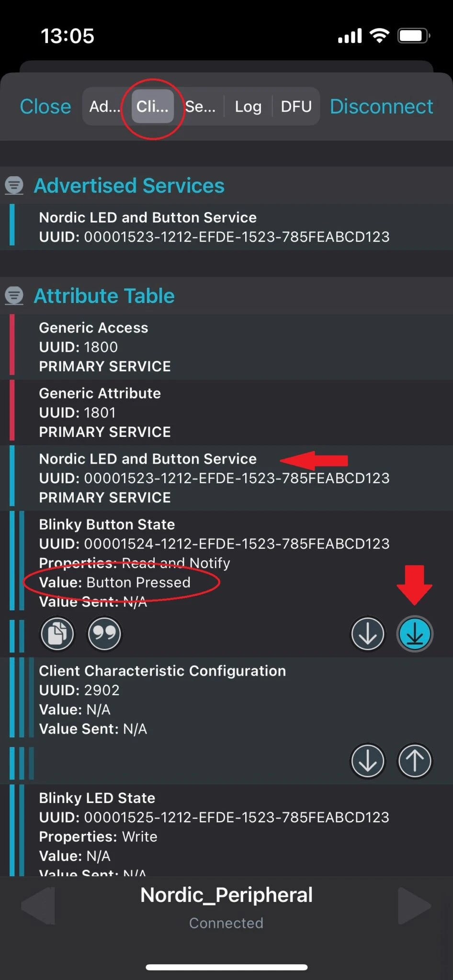The width and height of the screenshot is (453, 980).
Task: Disconnect from the peripheral
Action: (x=381, y=106)
